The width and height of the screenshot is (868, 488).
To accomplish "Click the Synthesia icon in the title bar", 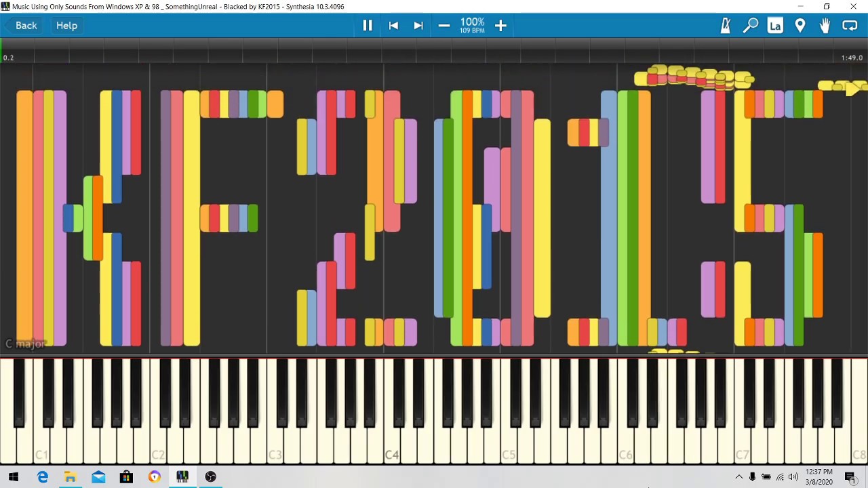I will click(5, 6).
